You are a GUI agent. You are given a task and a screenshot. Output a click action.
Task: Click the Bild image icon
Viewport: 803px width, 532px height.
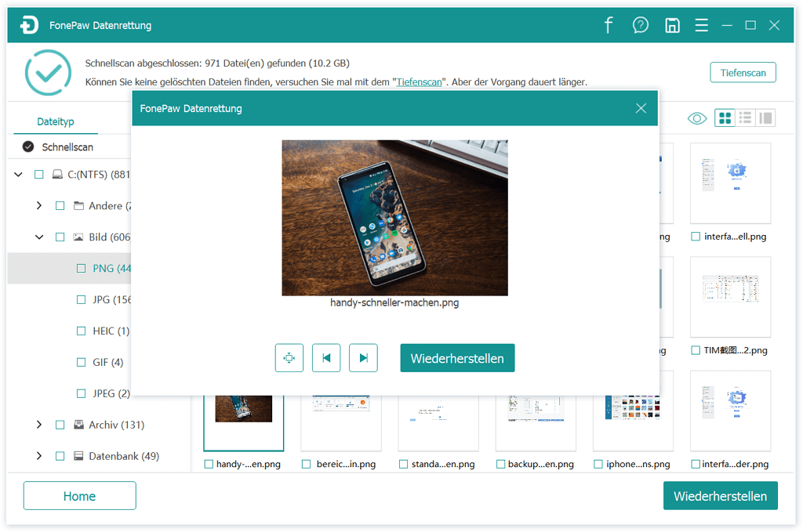point(78,237)
